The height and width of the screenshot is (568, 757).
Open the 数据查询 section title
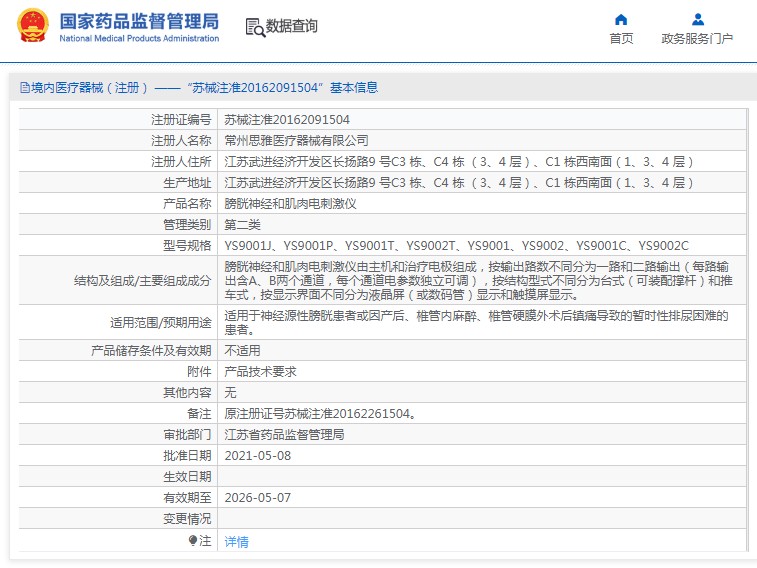(x=291, y=27)
